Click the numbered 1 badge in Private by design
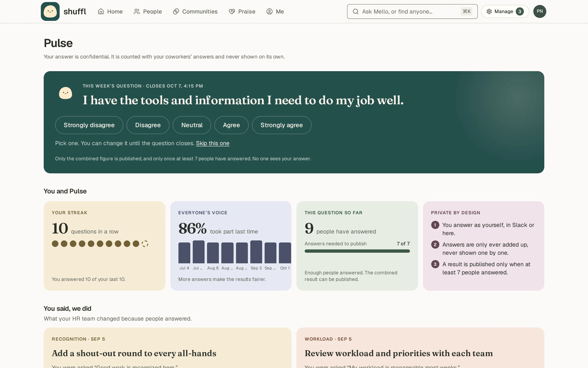Viewport: 588px width, 368px height. [x=435, y=225]
